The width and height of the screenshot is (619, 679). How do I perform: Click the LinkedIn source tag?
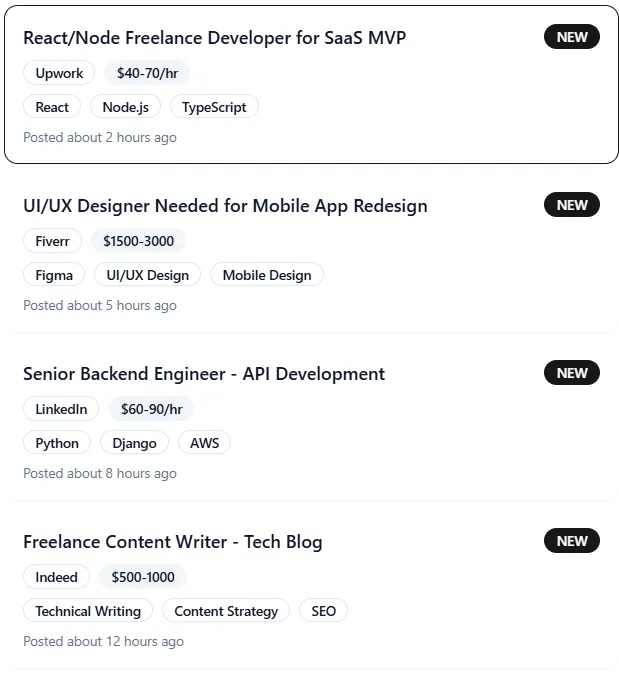point(61,409)
